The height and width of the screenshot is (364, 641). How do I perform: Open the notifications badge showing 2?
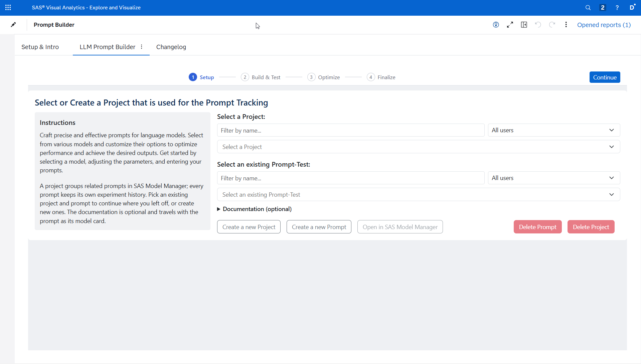603,7
